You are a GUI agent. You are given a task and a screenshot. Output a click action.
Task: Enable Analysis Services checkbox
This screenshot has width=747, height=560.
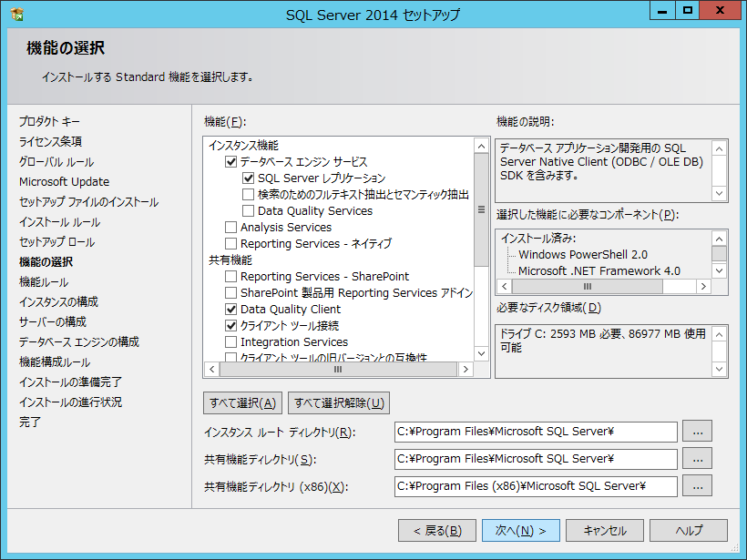pyautogui.click(x=231, y=228)
